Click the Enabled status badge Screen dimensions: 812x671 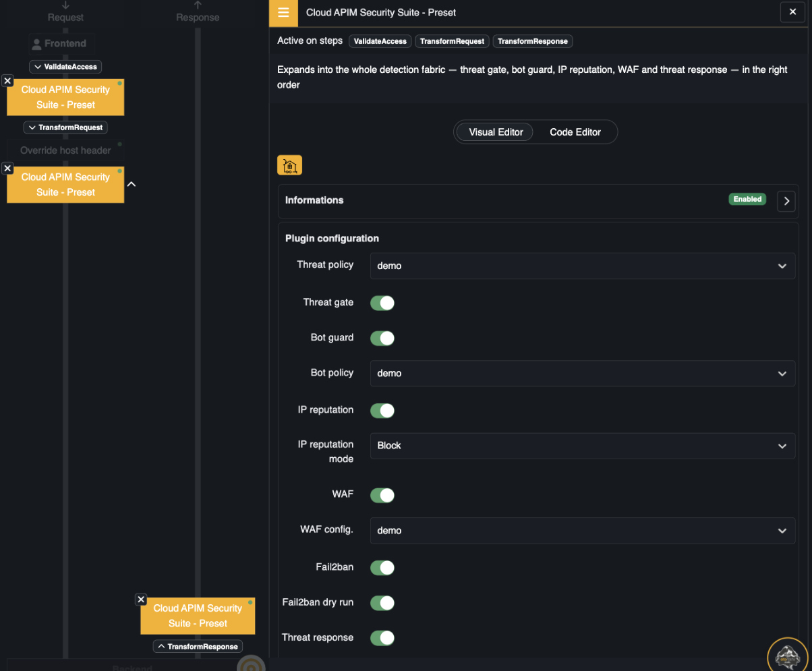747,199
